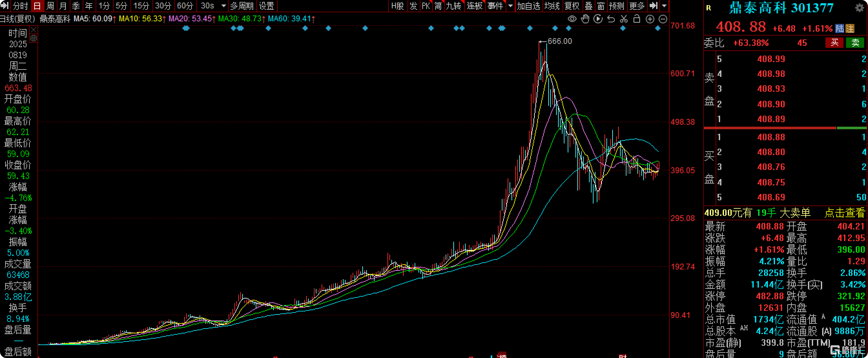Image resolution: width=868 pixels, height=358 pixels.
Task: Toggle chart visibility with the eye icon
Action: 572,19
